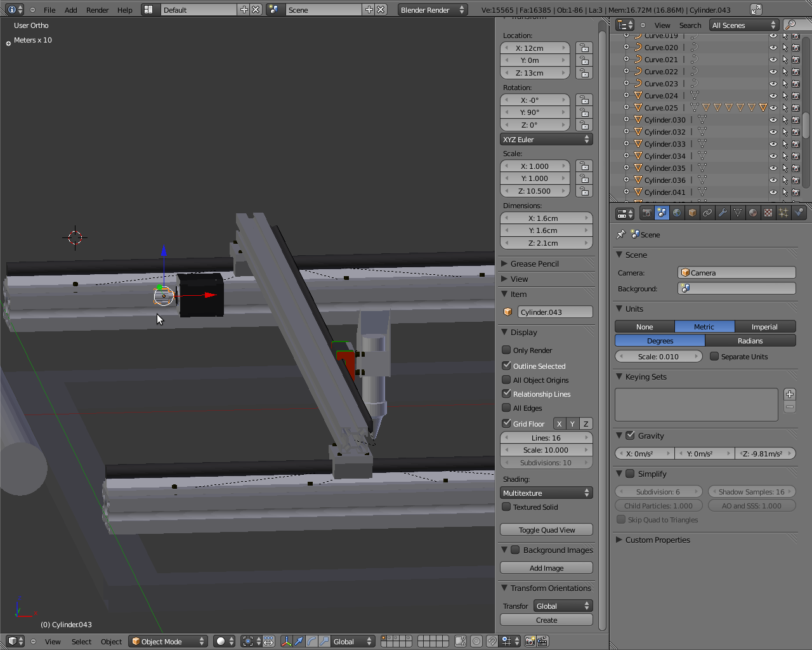Toggle the Relationship Lines checkbox
The height and width of the screenshot is (650, 812).
(x=506, y=394)
